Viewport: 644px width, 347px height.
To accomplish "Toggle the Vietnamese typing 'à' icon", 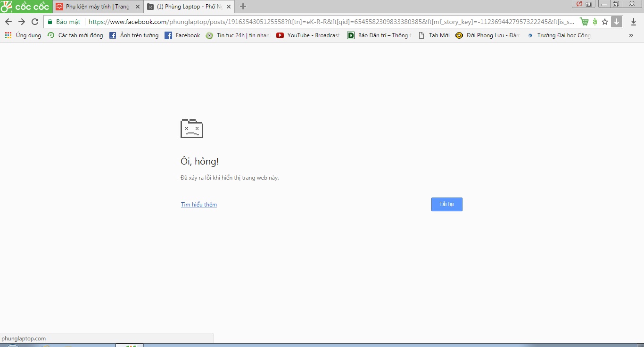I will (x=595, y=22).
